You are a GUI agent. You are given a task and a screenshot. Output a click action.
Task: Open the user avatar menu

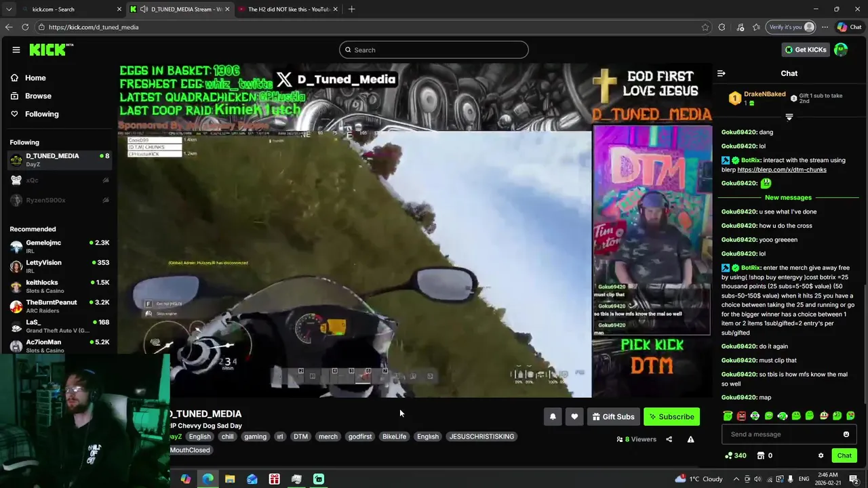[x=841, y=49]
